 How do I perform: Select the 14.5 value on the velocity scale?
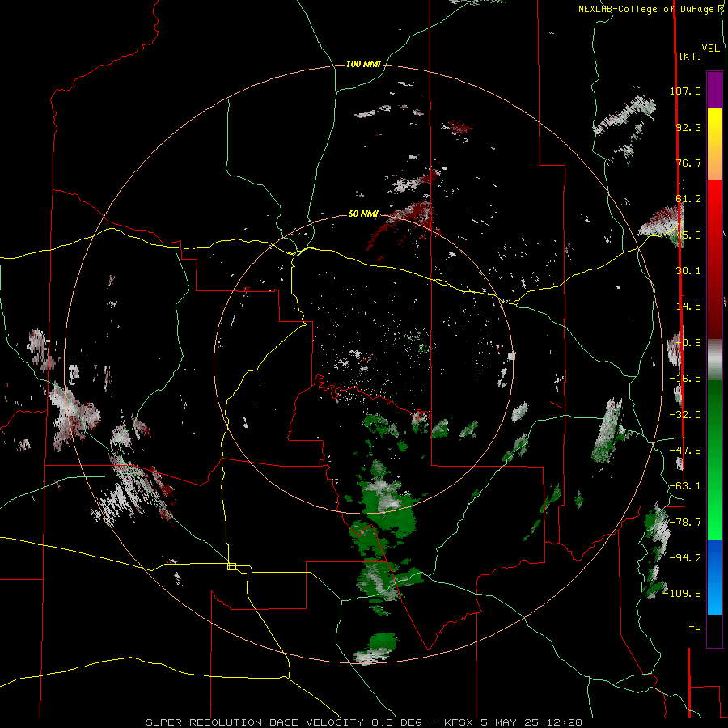click(x=688, y=307)
